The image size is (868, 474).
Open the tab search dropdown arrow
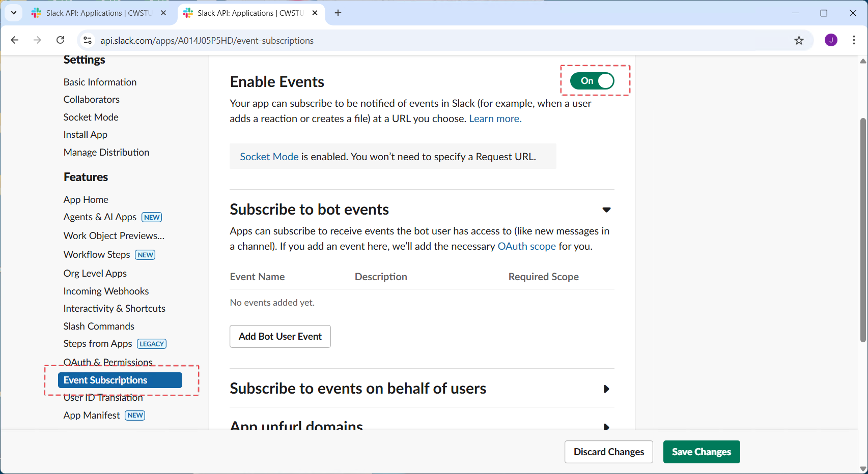[14, 13]
